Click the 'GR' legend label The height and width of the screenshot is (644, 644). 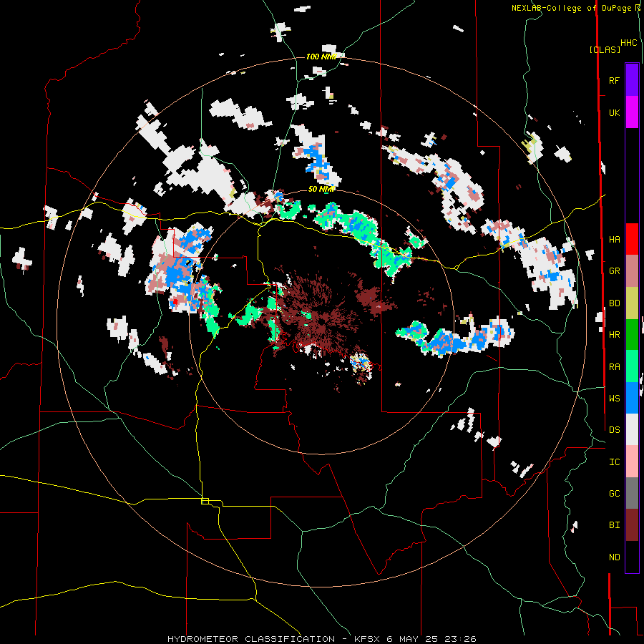(x=614, y=271)
